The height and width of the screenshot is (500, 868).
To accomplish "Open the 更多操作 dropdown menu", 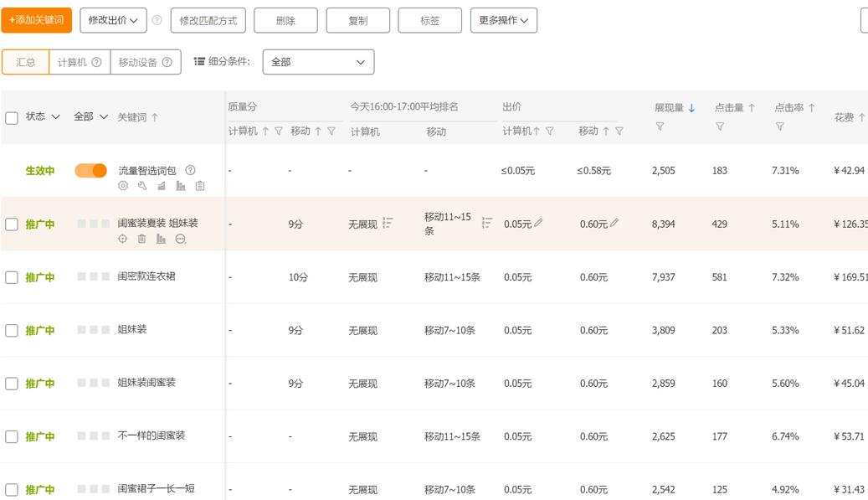I will [505, 18].
